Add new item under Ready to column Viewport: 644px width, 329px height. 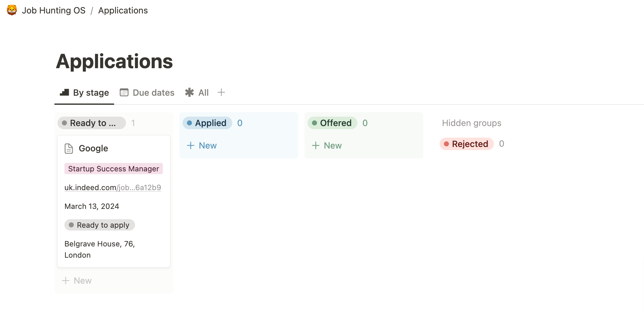[77, 281]
